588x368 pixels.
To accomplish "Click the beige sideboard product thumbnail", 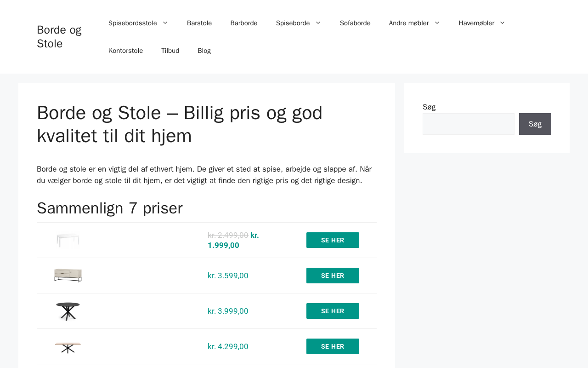I will [68, 276].
